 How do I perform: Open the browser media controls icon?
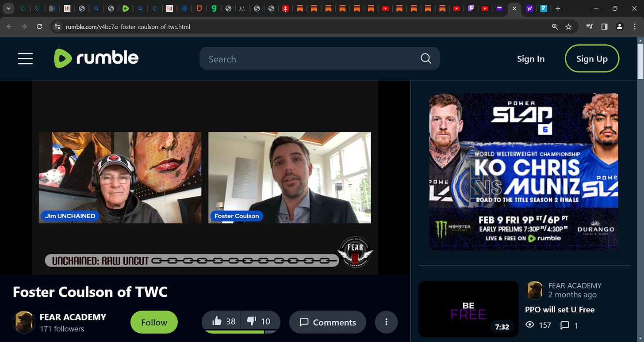pyautogui.click(x=589, y=27)
